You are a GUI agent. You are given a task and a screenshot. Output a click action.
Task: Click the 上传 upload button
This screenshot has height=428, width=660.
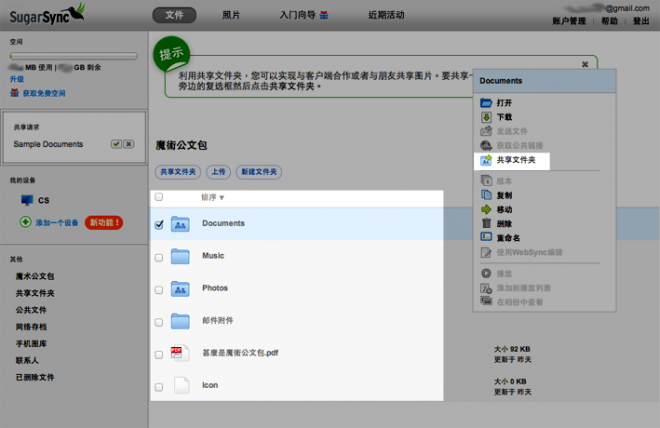point(219,172)
